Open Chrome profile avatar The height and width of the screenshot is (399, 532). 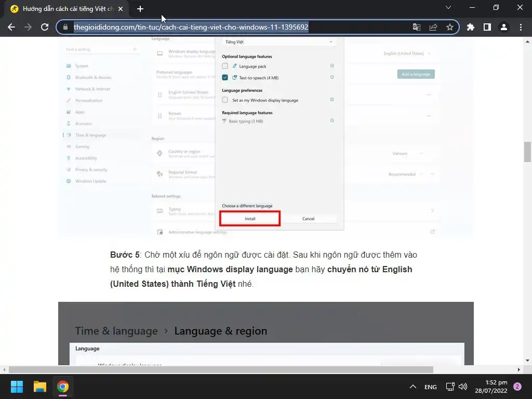(x=504, y=27)
